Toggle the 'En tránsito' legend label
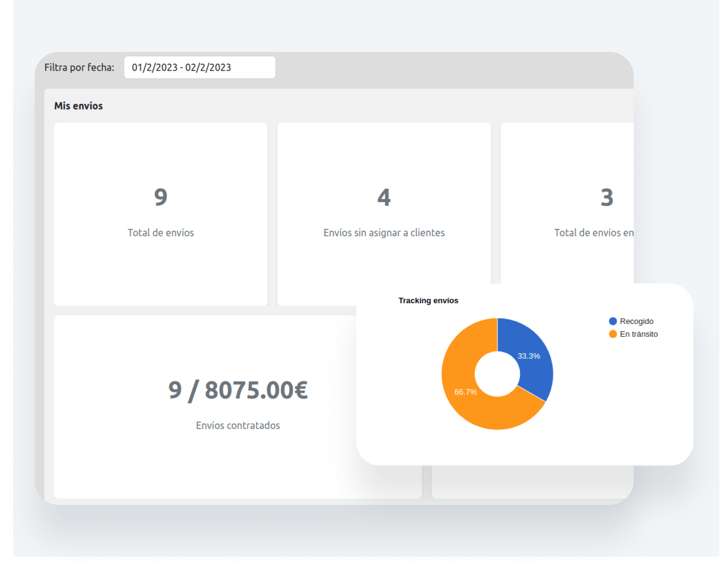This screenshot has width=728, height=574. (639, 334)
